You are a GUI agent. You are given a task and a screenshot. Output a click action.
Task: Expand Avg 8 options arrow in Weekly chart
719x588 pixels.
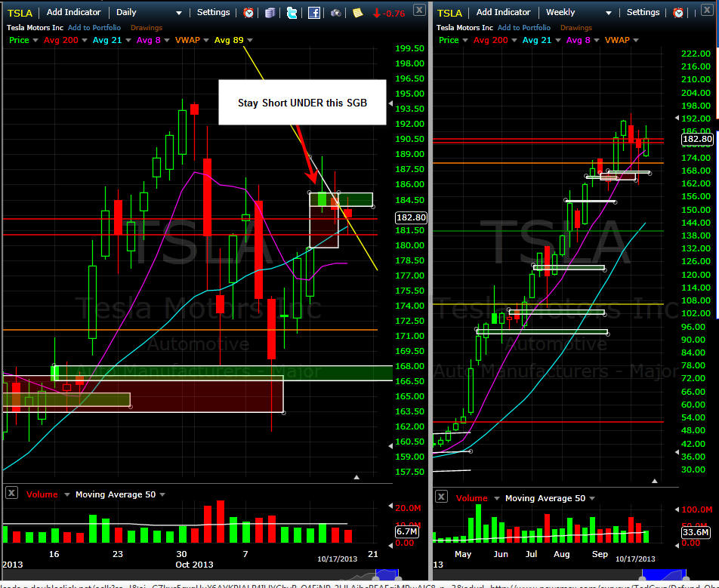tap(597, 40)
